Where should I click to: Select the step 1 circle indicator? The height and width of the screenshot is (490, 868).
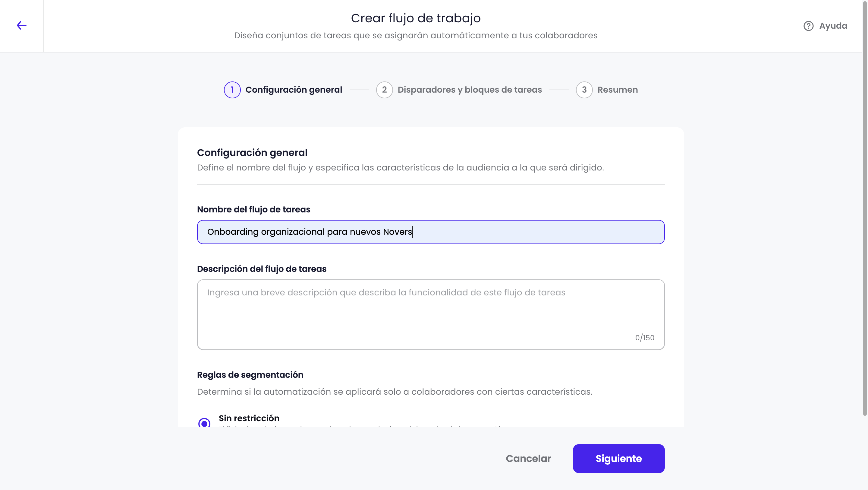click(232, 90)
